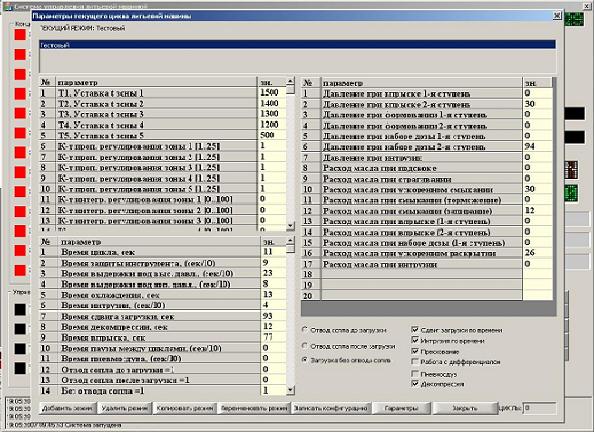
Task: Enable 'Работа с дифференциалом' checkbox
Action: pos(415,361)
